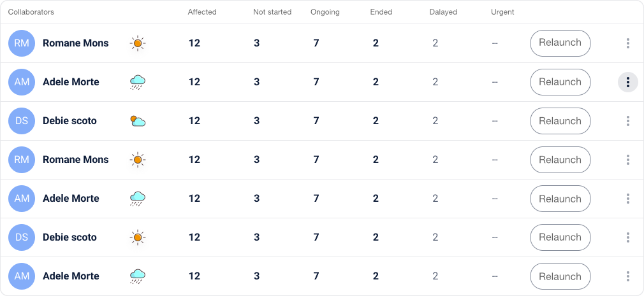Viewport: 644px width, 296px height.
Task: Click the DS avatar in the partly cloudy row
Action: [x=22, y=121]
